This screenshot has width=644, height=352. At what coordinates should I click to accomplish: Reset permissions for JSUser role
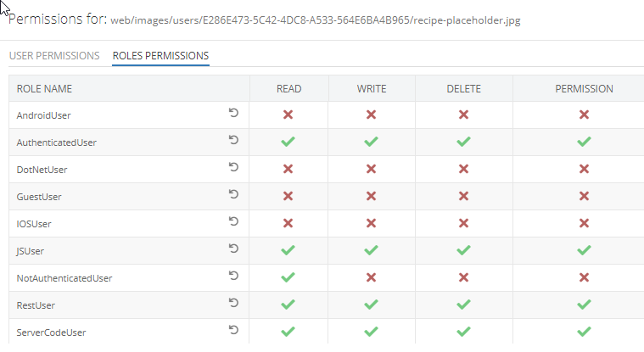tap(233, 248)
